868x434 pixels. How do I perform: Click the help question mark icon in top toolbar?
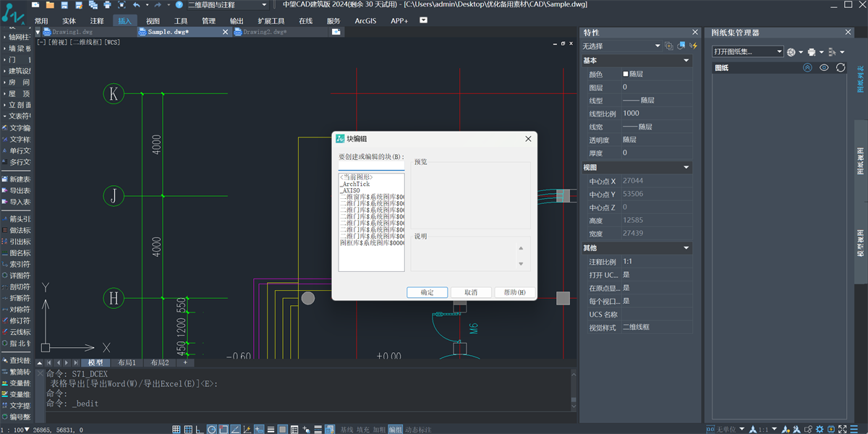pos(179,4)
